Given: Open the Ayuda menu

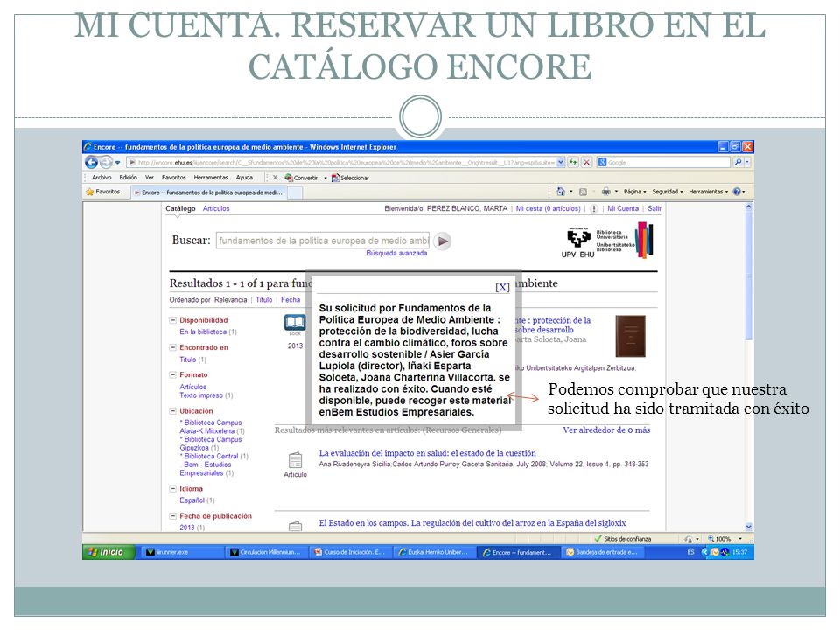Looking at the screenshot, I should pyautogui.click(x=244, y=178).
